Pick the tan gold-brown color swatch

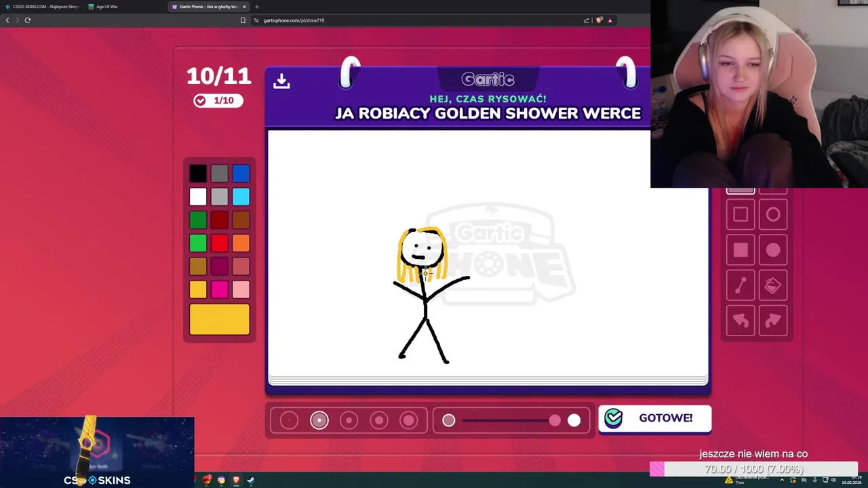[x=198, y=266]
